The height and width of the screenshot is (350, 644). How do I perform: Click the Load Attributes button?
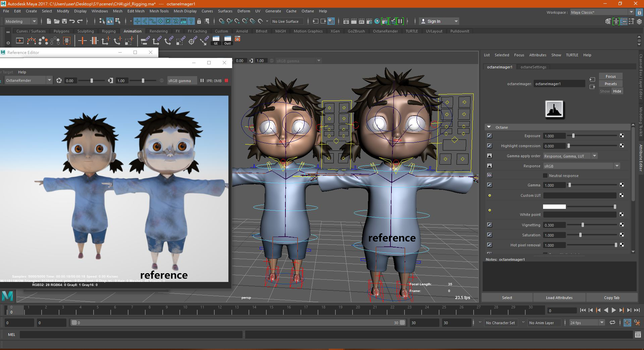tap(559, 298)
